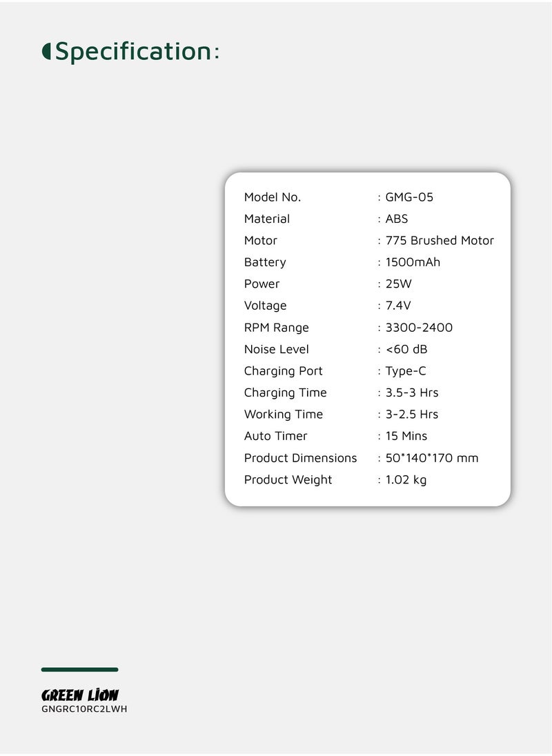Click the 1500mAh battery value

(413, 262)
